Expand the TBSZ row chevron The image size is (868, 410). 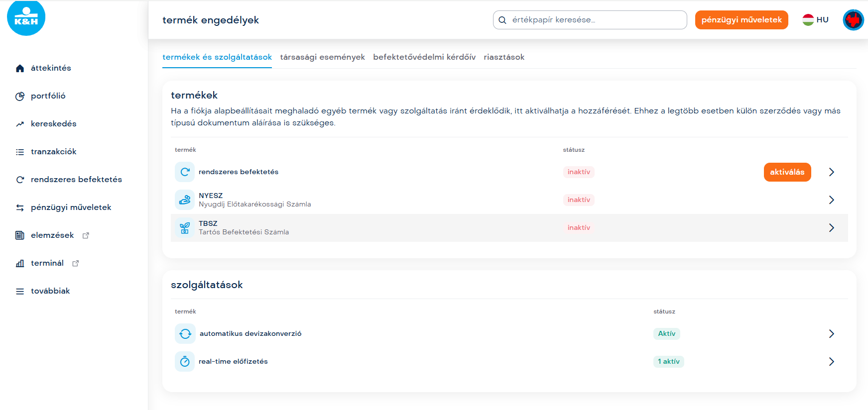pyautogui.click(x=831, y=228)
